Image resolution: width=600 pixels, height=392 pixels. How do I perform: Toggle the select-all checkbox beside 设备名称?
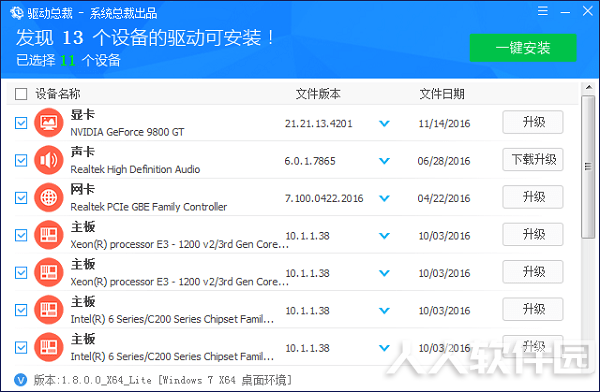21,94
